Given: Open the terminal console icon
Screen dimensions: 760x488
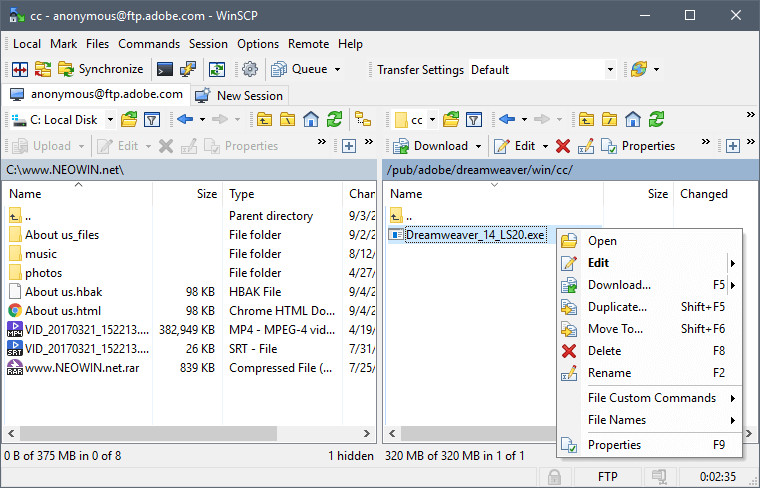Looking at the screenshot, I should coord(165,70).
